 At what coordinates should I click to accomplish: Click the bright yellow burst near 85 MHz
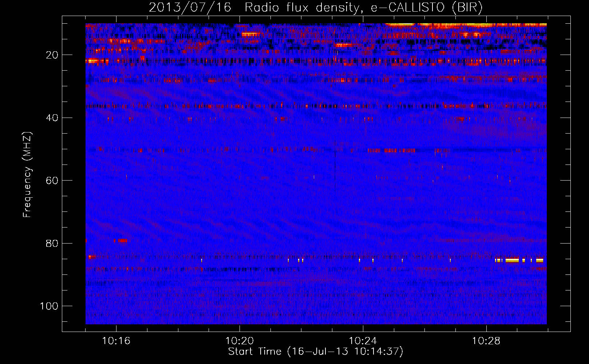512,260
